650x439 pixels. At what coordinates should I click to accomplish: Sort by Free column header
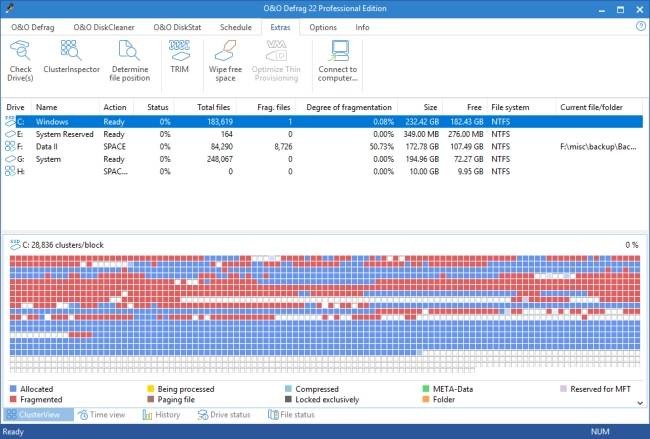click(x=464, y=107)
